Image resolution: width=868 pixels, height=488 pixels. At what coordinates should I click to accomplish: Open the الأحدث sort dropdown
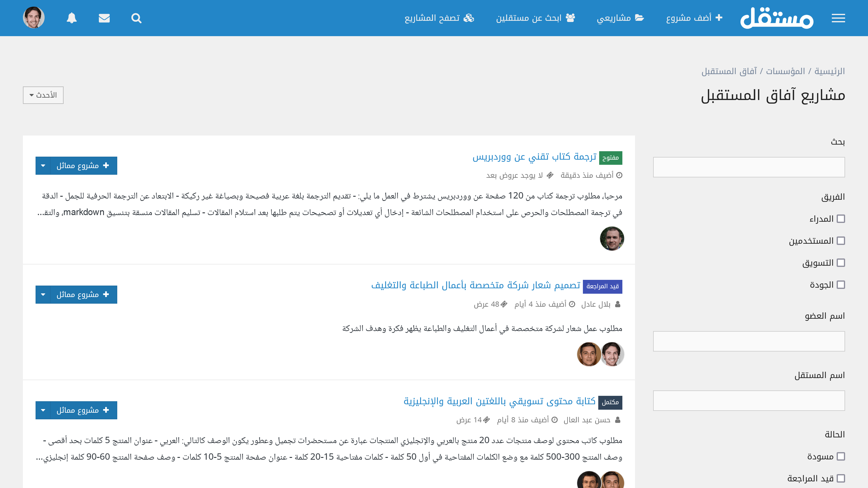43,95
